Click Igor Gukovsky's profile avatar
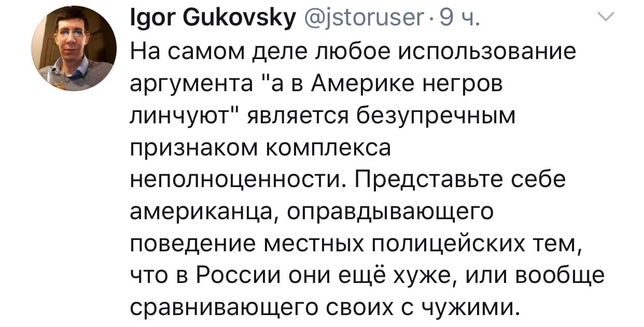The image size is (644, 327). pos(74,49)
